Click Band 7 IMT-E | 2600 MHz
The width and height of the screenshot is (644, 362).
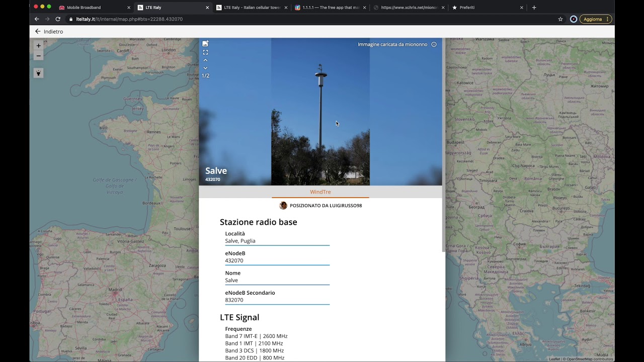click(x=256, y=336)
